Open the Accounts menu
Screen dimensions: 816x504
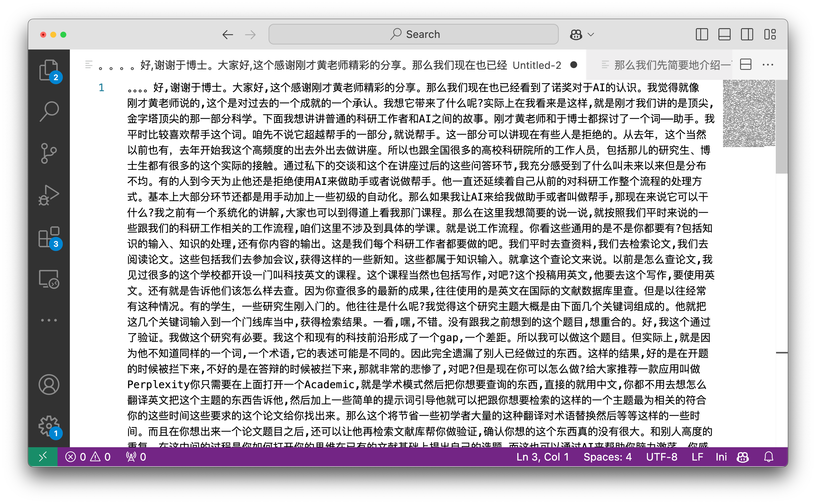[x=49, y=384]
